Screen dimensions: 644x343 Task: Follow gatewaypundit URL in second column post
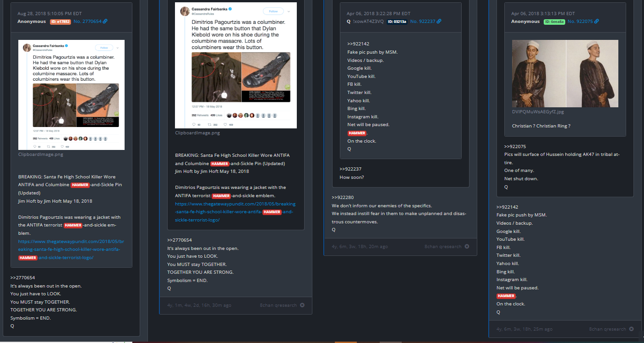click(235, 212)
